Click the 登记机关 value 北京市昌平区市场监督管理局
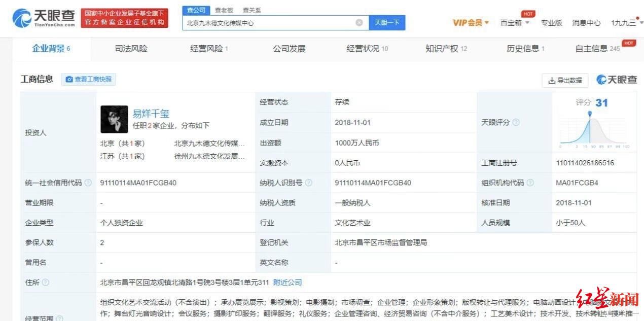 pos(381,242)
